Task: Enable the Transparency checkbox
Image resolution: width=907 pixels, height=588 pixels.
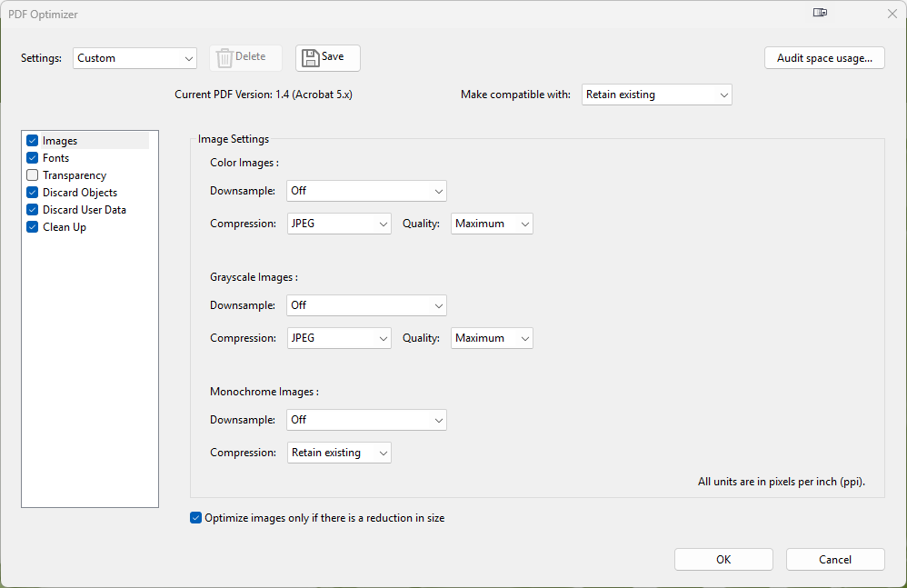Action: pyautogui.click(x=33, y=175)
